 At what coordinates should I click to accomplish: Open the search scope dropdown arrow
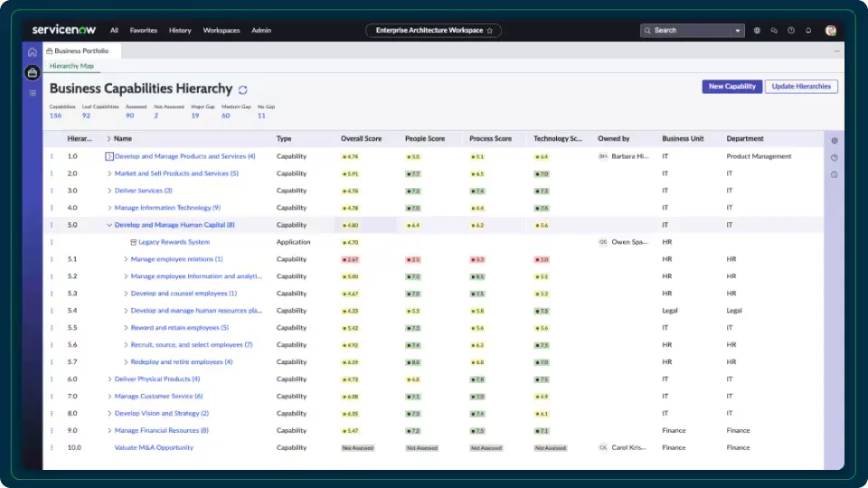tap(738, 31)
